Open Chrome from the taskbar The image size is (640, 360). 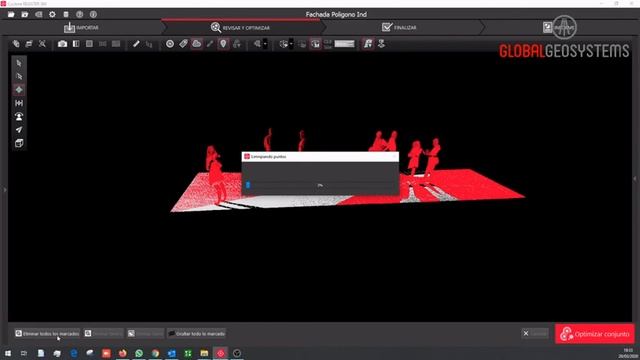[155, 353]
